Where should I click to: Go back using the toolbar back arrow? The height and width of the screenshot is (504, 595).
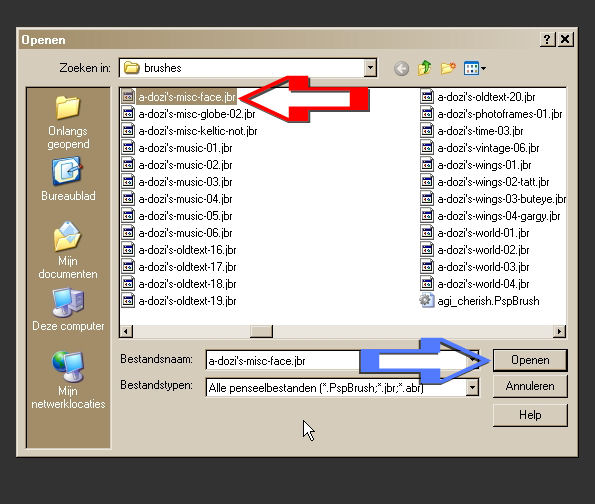click(x=401, y=68)
